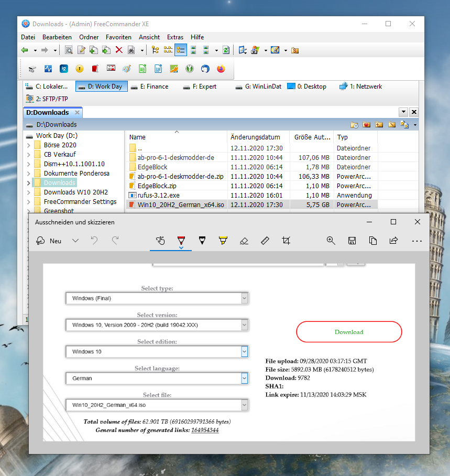
Task: Click the crop image tool
Action: point(286,241)
